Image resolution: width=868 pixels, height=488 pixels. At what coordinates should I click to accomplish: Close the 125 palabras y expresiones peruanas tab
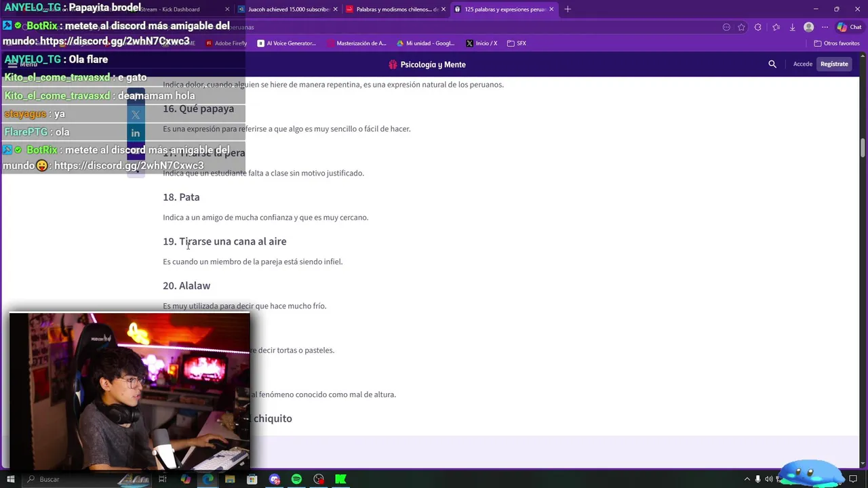[x=551, y=9]
